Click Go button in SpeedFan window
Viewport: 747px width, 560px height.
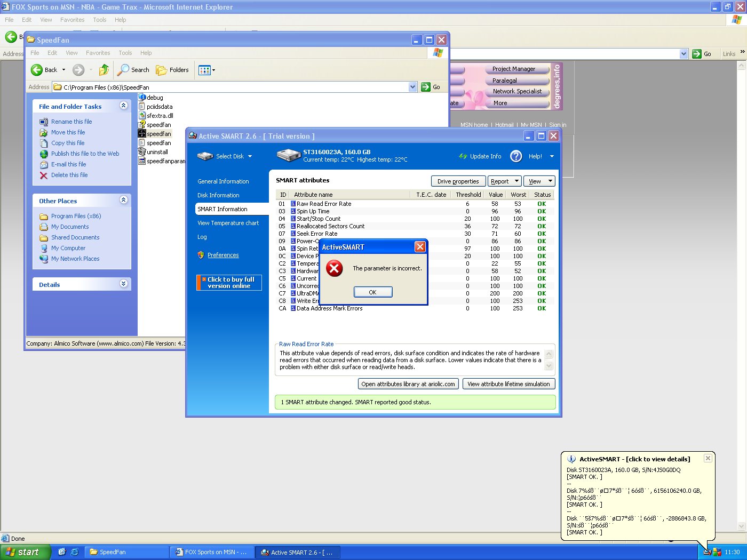[x=431, y=87]
